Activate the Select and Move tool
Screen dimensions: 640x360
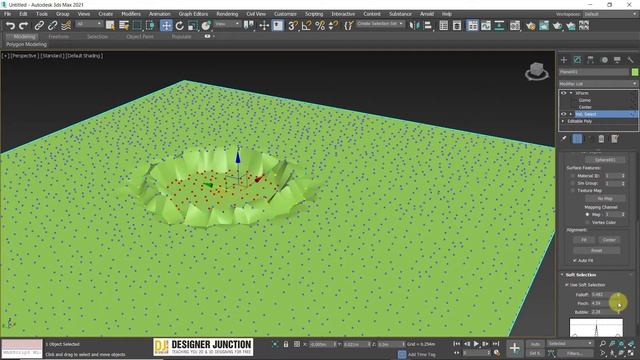click(x=166, y=26)
